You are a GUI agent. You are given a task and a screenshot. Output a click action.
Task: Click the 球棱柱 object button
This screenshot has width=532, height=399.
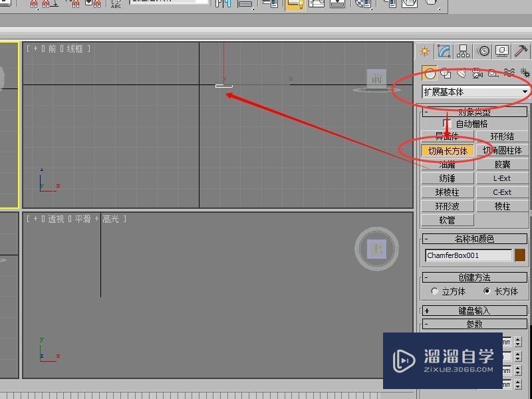coord(447,192)
